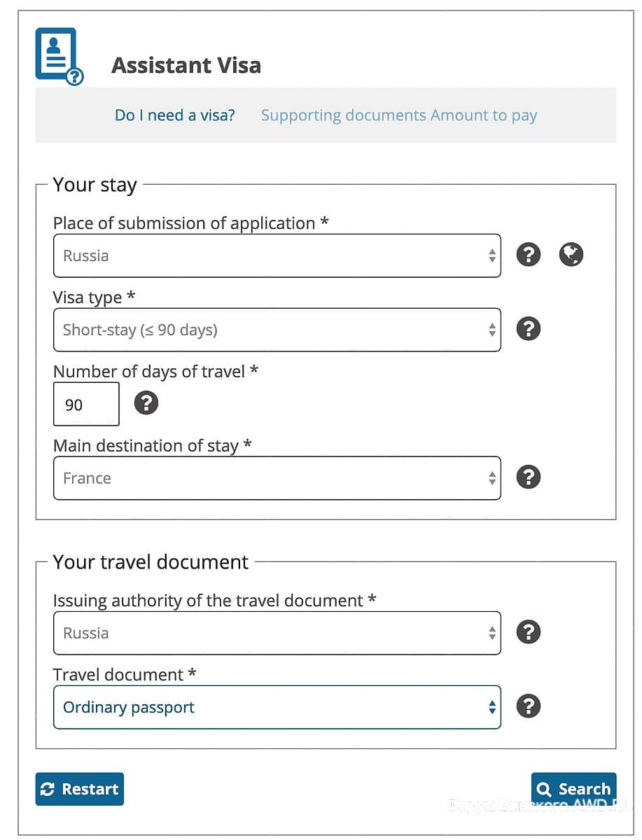Expand Main destination of stay France dropdown
This screenshot has width=642, height=840.
point(277,478)
